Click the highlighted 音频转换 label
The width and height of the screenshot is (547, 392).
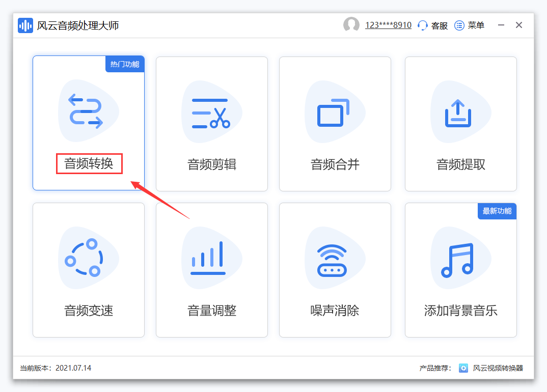point(89,163)
